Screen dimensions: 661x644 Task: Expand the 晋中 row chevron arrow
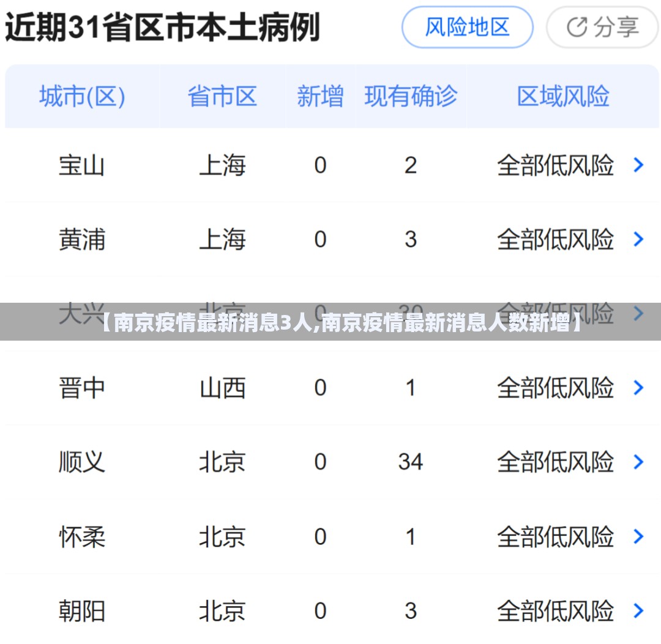[638, 388]
